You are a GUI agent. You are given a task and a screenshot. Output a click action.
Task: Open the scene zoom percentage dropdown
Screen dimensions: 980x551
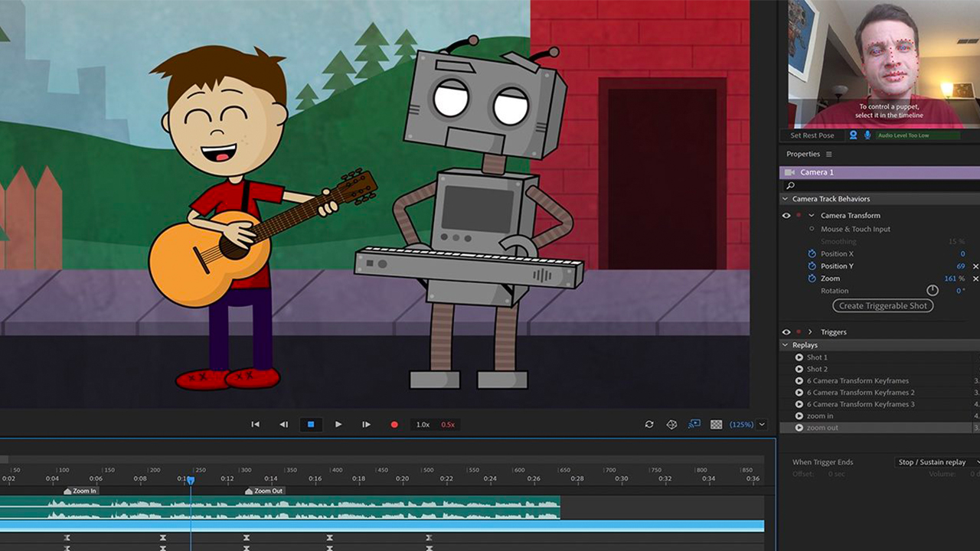(762, 425)
